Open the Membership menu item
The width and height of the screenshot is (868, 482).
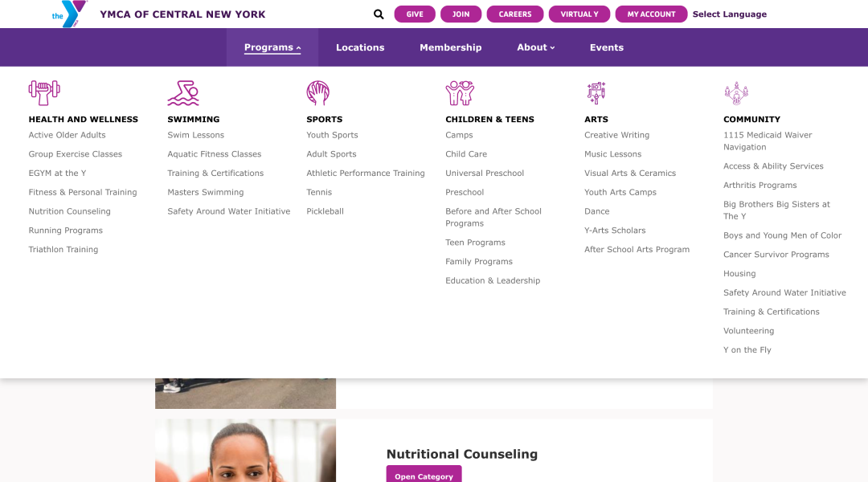pos(451,47)
